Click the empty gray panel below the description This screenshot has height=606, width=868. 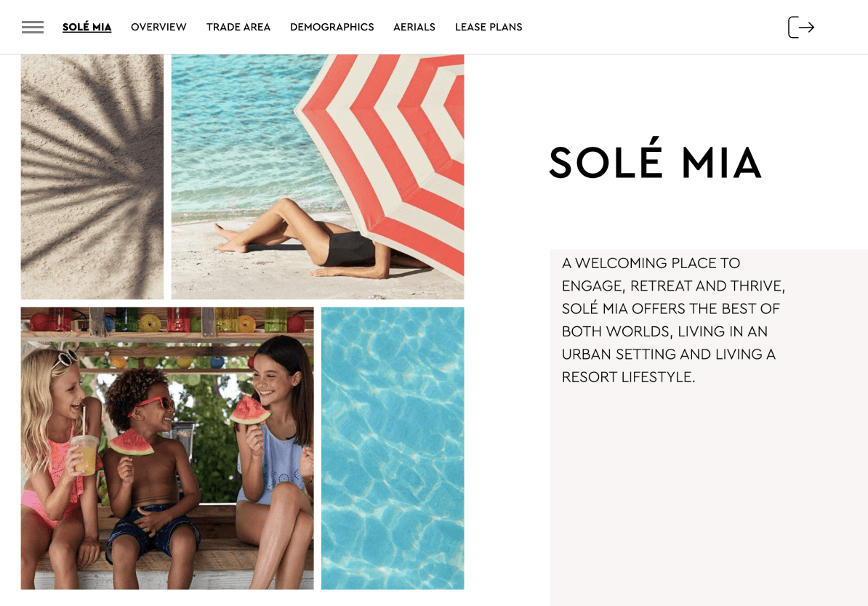pos(709,496)
